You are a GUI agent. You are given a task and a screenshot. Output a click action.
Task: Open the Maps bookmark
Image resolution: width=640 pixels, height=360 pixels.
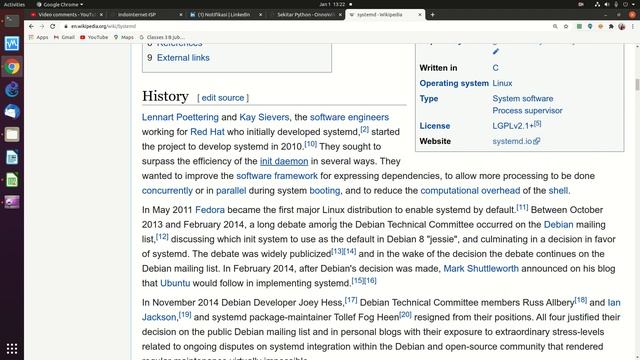click(124, 37)
